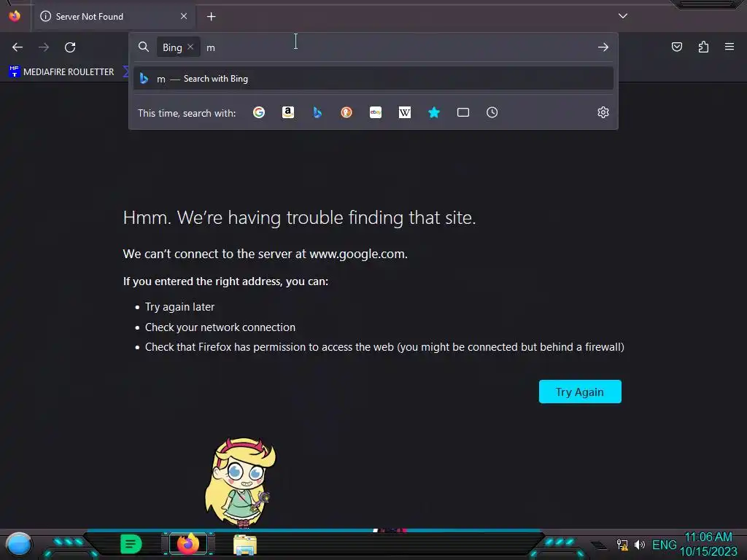Go back to the previous page
This screenshot has width=747, height=560.
(x=18, y=47)
